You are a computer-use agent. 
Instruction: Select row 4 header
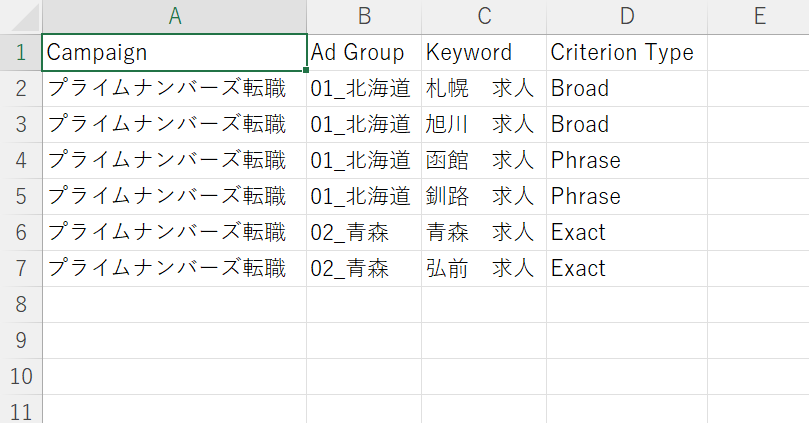[x=21, y=160]
